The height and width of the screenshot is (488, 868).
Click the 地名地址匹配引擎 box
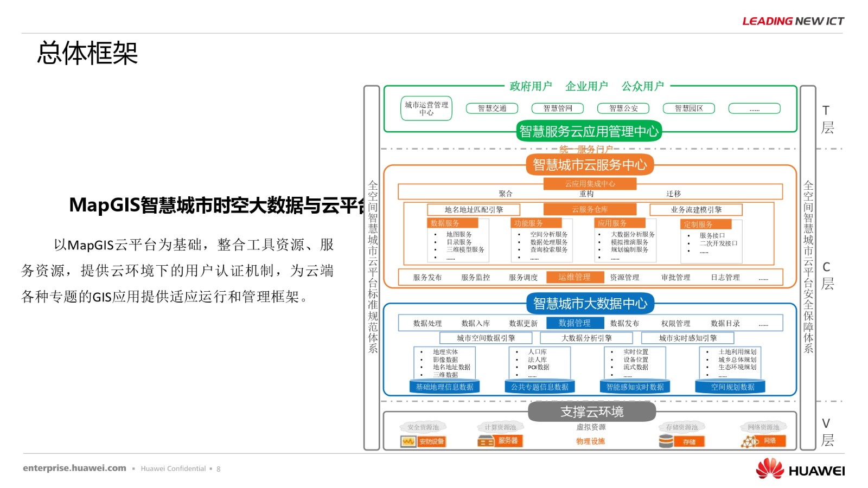point(474,210)
